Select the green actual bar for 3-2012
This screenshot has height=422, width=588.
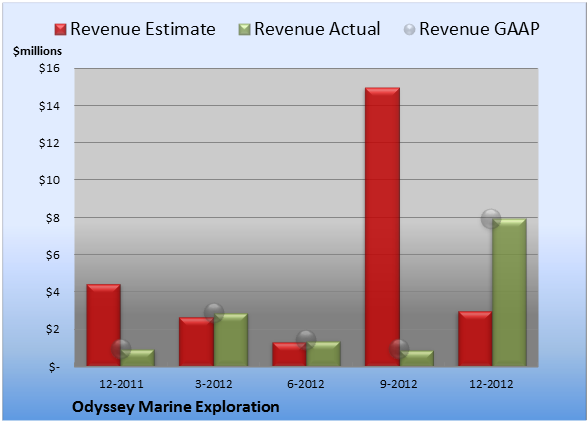point(231,340)
